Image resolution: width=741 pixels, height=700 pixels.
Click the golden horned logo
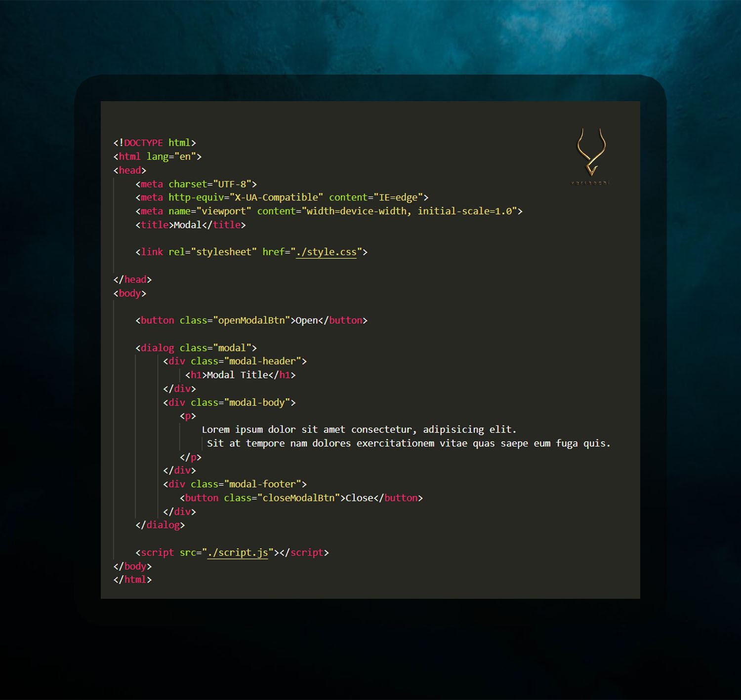pos(591,153)
